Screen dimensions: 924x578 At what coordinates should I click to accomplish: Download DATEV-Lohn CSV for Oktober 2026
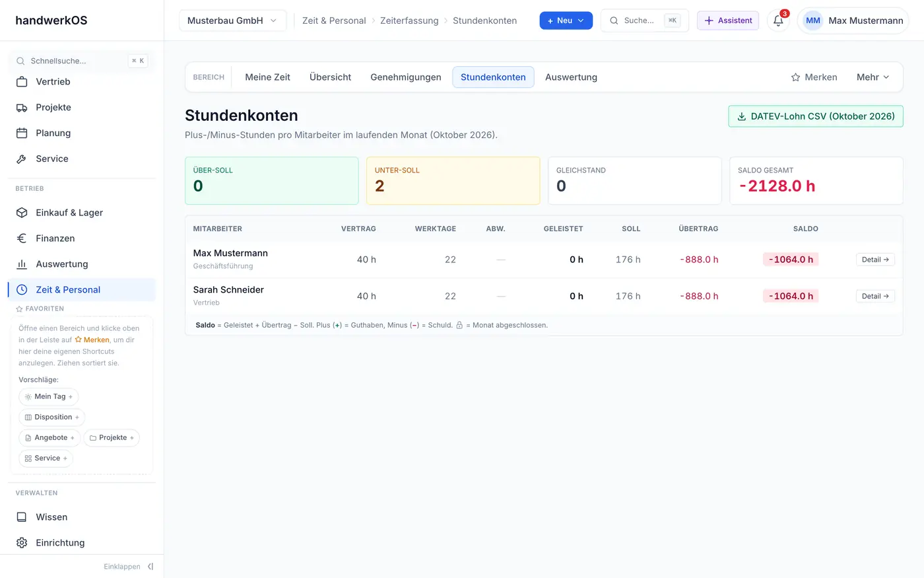(x=816, y=116)
